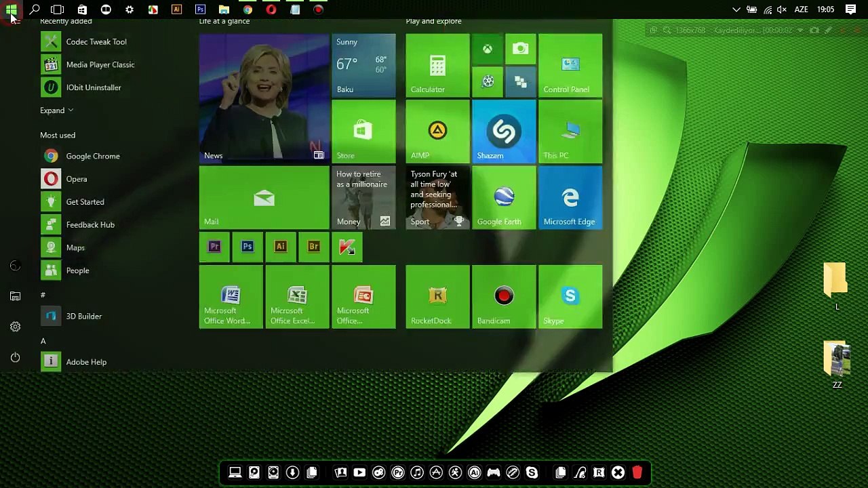Expand the Recently added list
Image resolution: width=868 pixels, height=488 pixels.
57,110
